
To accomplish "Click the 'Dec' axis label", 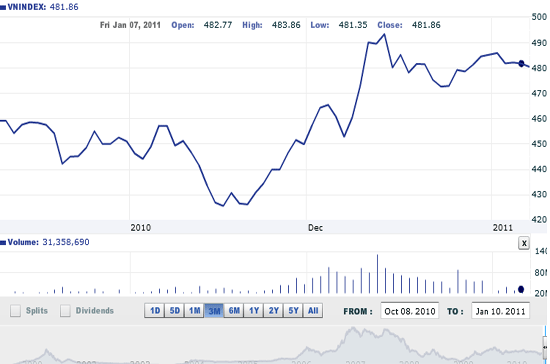I will tap(315, 228).
